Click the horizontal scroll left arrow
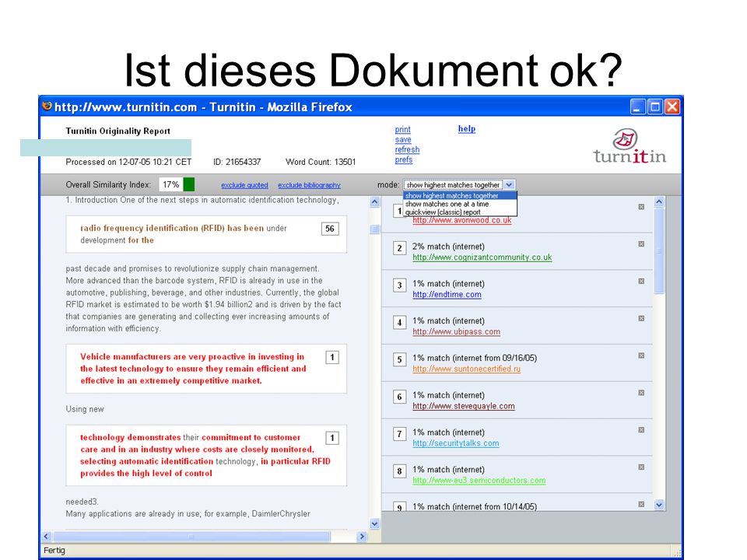The height and width of the screenshot is (560, 747). coord(46,536)
